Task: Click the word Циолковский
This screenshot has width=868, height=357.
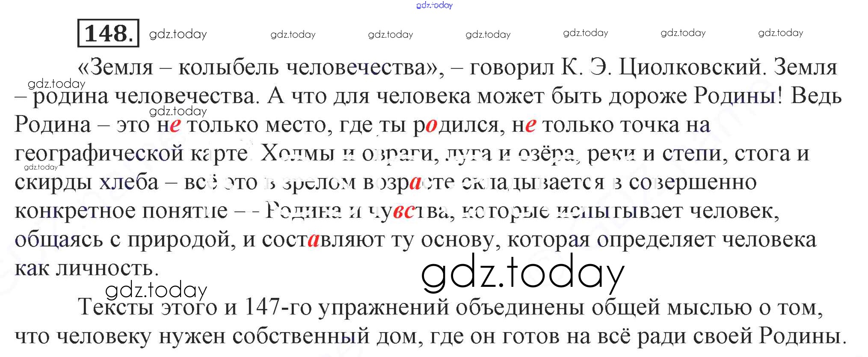Action: click(692, 67)
